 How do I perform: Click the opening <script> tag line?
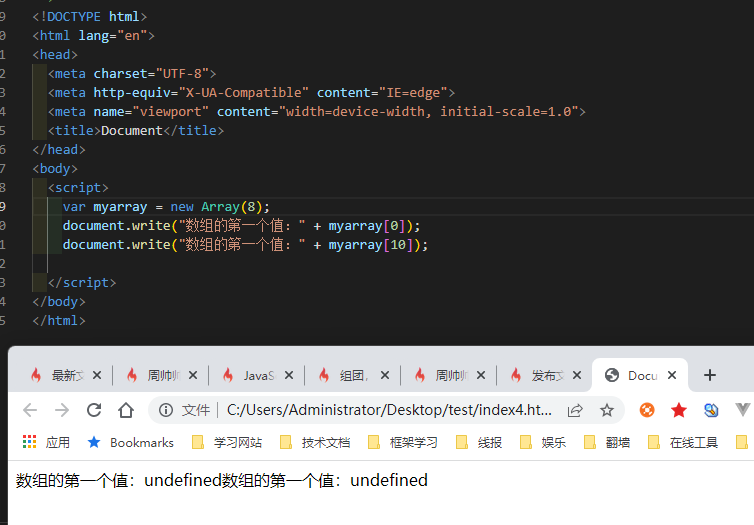coord(78,188)
